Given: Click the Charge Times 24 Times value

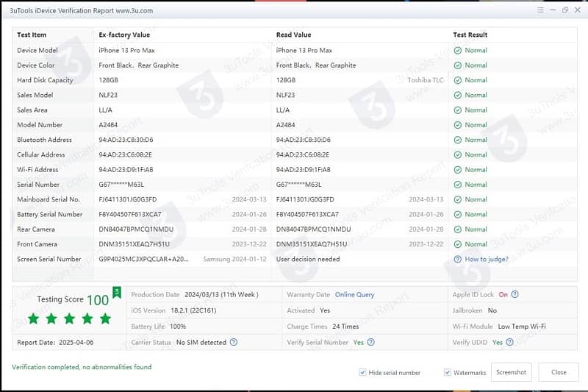Looking at the screenshot, I should [x=345, y=327].
